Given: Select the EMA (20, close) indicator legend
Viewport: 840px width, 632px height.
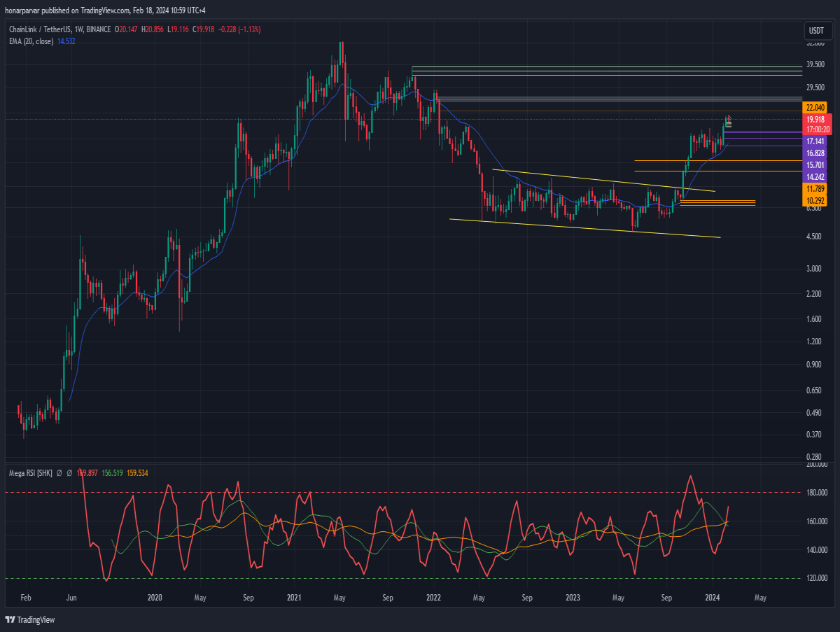Looking at the screenshot, I should (x=31, y=41).
